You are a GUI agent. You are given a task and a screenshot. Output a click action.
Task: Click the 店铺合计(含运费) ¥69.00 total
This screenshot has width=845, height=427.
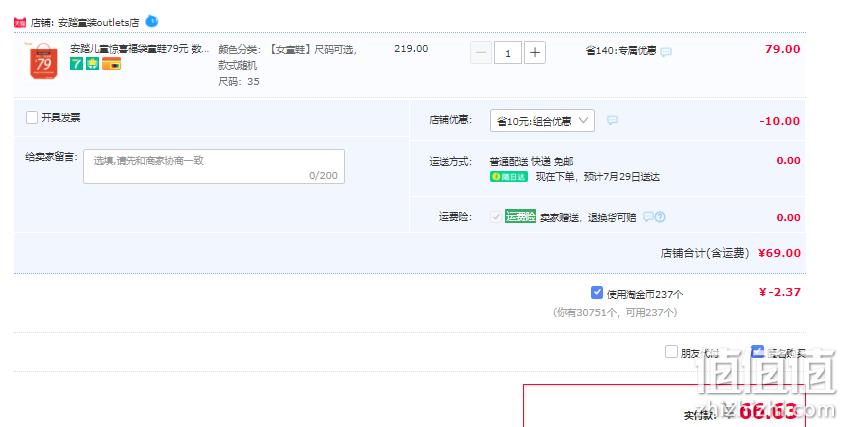pos(731,253)
